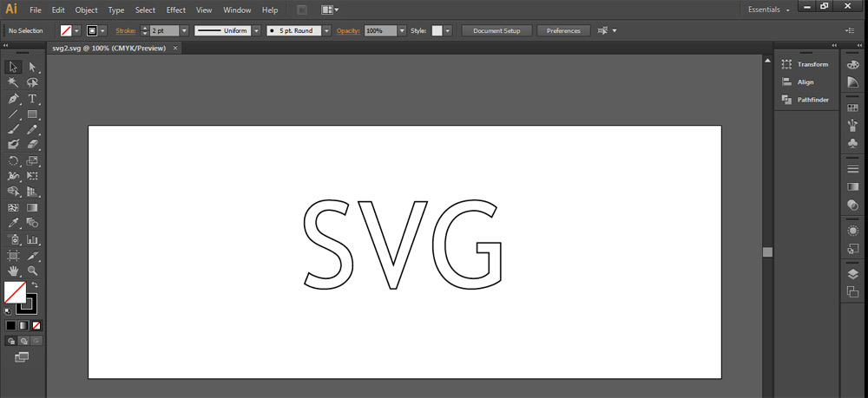
Task: Select the Paintbrush tool
Action: [14, 130]
